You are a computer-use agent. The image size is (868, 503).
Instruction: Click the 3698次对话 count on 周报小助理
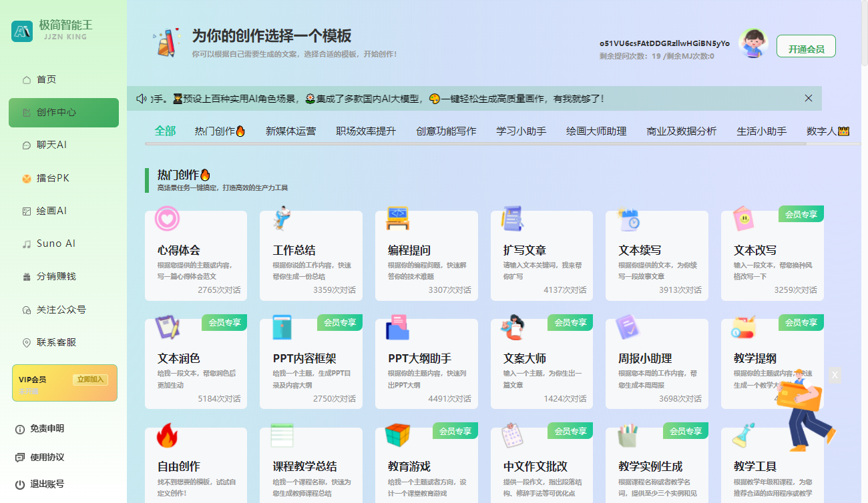point(680,399)
